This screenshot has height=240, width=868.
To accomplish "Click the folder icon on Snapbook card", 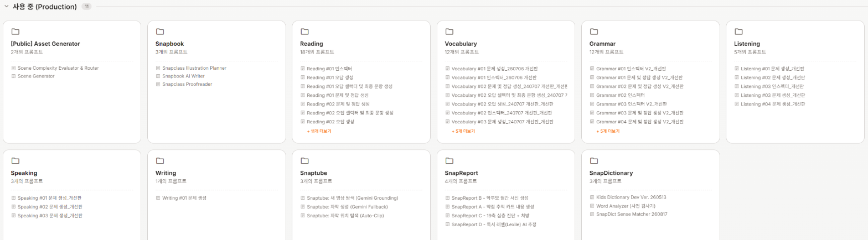I will pos(160,32).
